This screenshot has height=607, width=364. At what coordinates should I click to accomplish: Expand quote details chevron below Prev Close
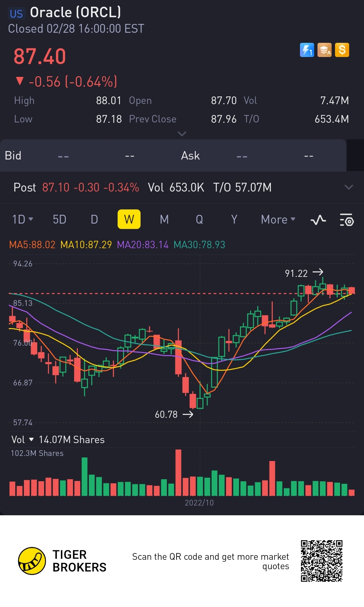(182, 134)
